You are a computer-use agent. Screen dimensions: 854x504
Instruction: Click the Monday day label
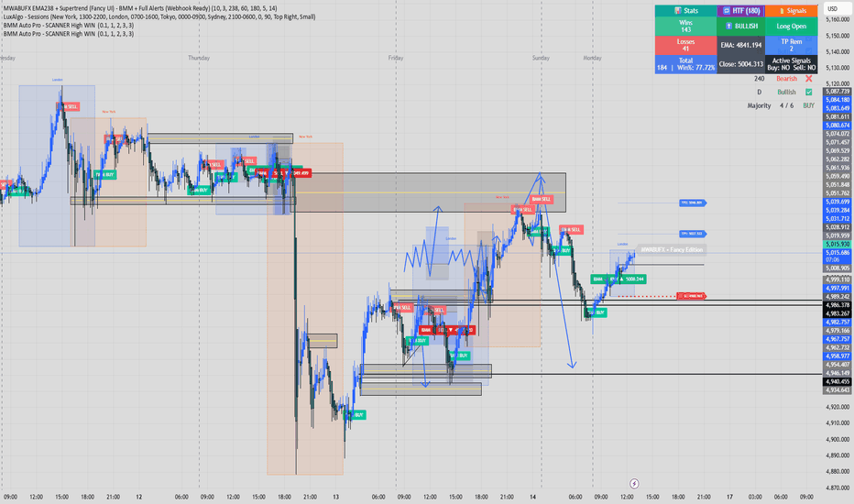click(592, 58)
